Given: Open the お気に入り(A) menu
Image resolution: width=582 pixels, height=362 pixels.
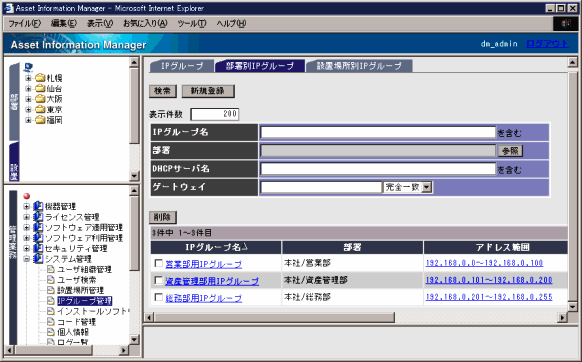Looking at the screenshot, I should 145,23.
